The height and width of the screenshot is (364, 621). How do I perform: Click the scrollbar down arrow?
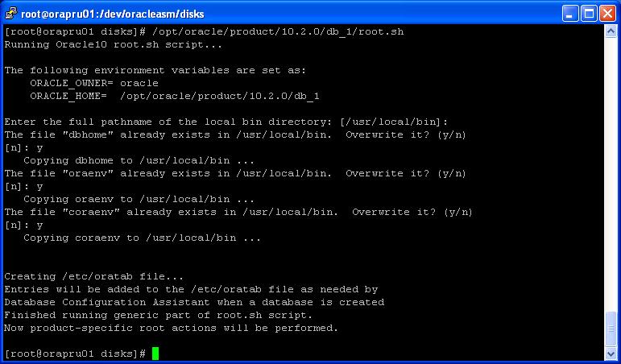click(611, 354)
